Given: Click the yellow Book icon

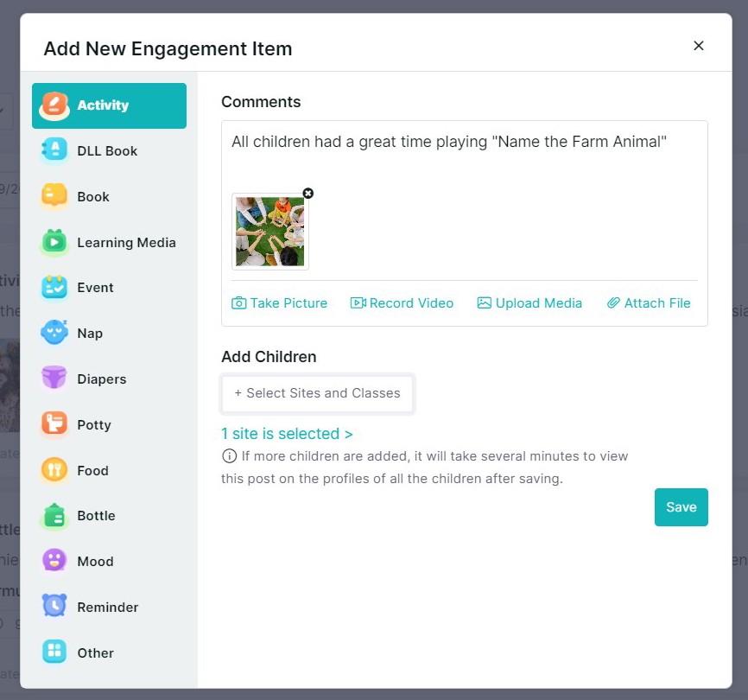Looking at the screenshot, I should (x=54, y=196).
